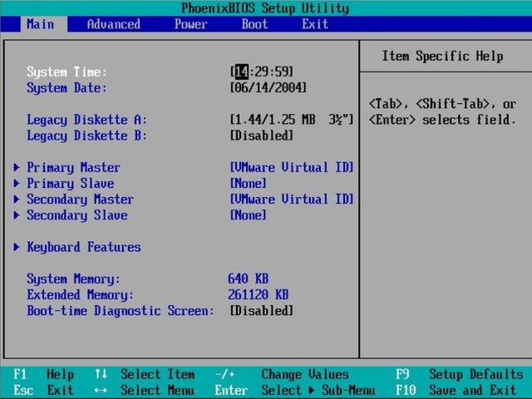532x399 pixels.
Task: Toggle the Boot-time Diagnostic Screen setting
Action: (x=261, y=311)
